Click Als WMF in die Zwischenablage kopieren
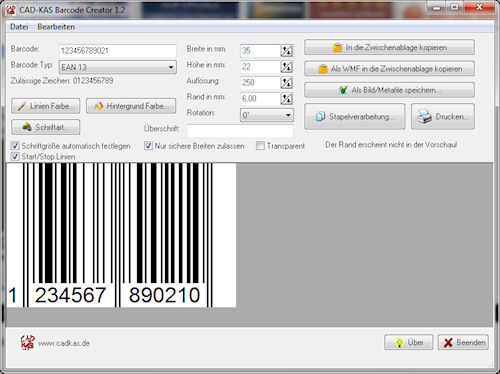 [389, 69]
